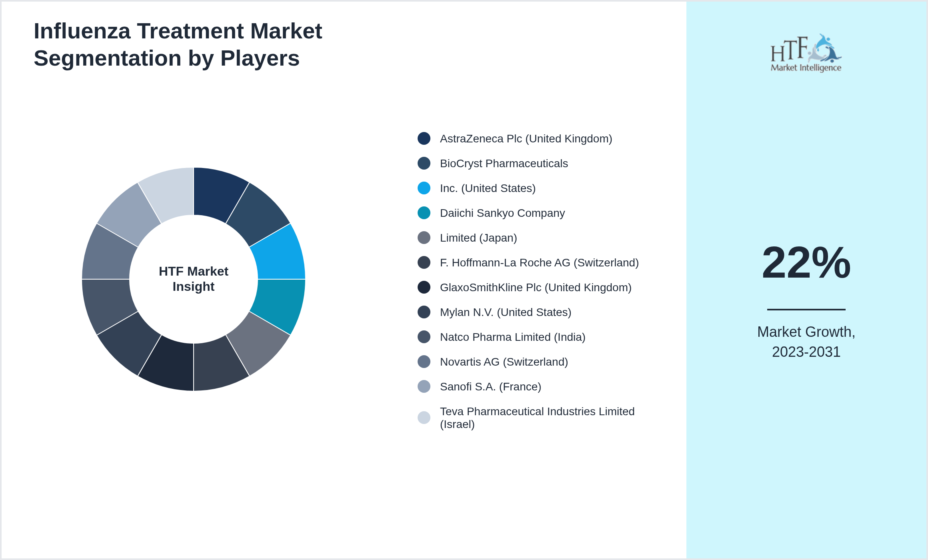Click the bright blue donut slice

coord(280,256)
